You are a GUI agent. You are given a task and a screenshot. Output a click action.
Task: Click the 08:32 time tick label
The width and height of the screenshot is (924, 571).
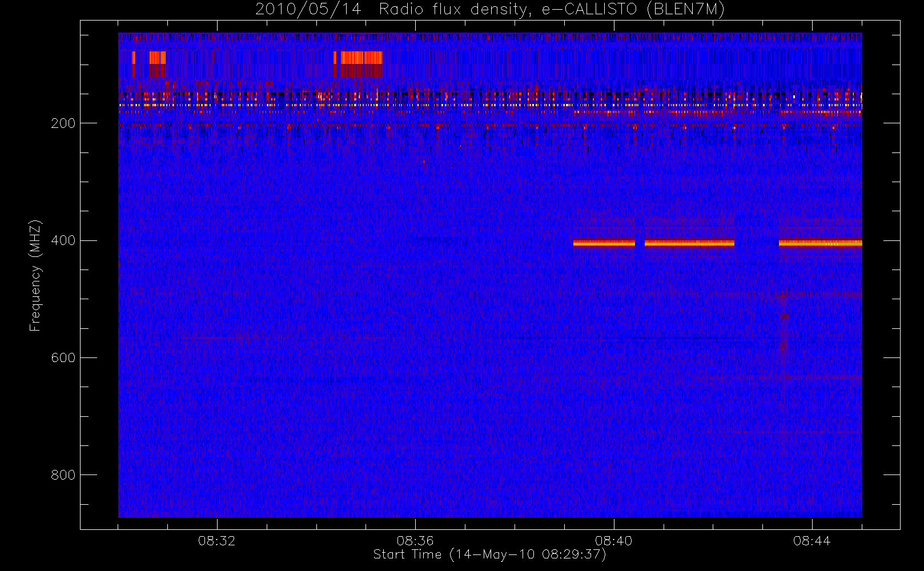(x=217, y=541)
